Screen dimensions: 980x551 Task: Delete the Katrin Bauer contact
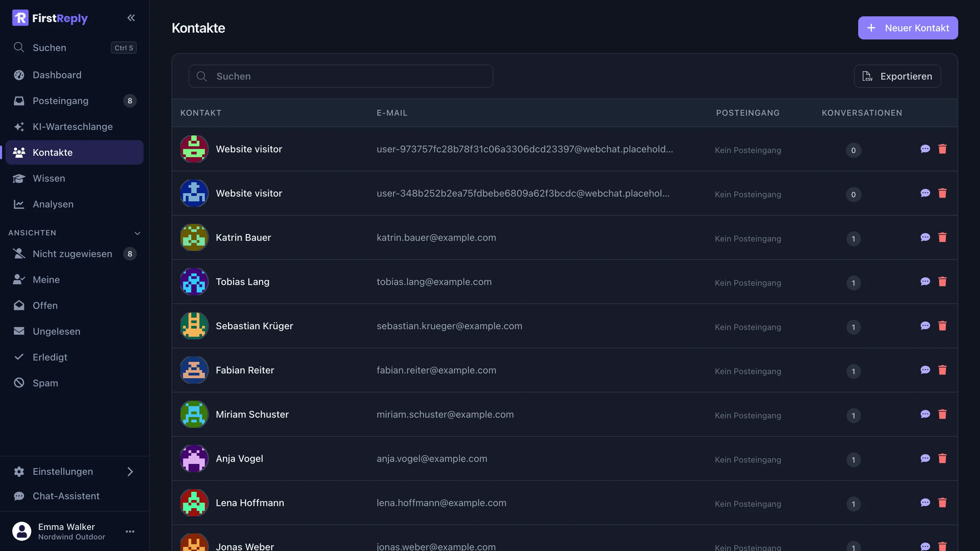942,237
